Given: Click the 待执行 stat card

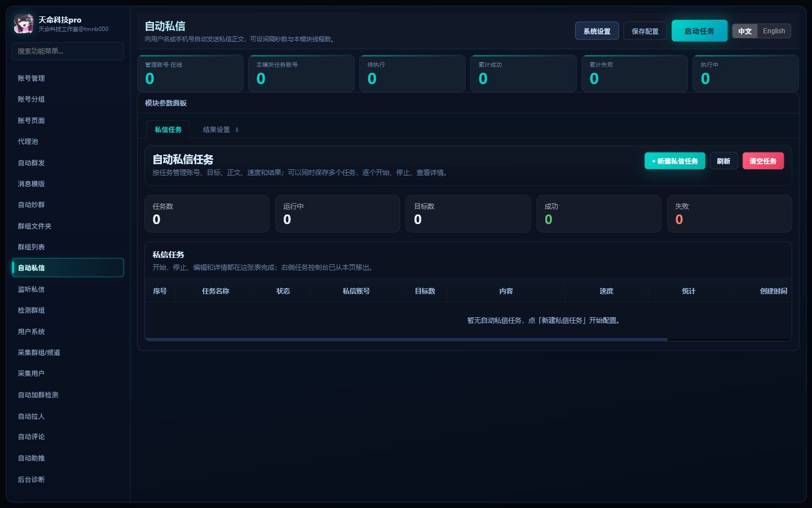Looking at the screenshot, I should (413, 73).
